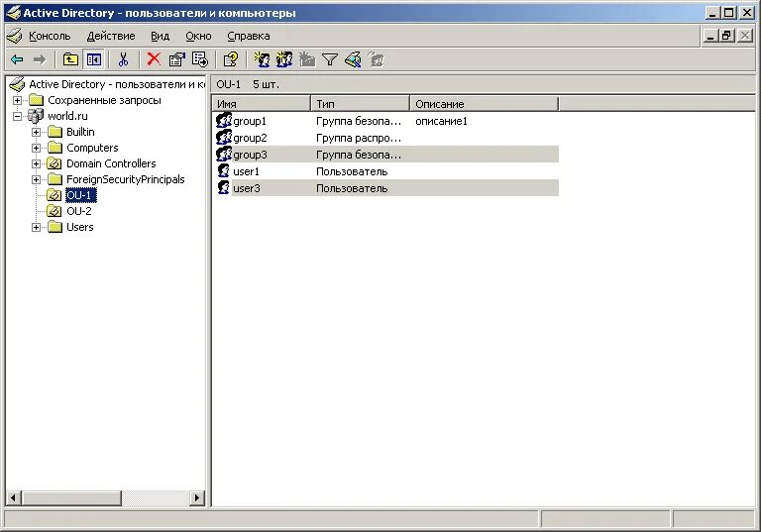
Task: Click the Domain Controllers folder icon
Action: [x=54, y=163]
